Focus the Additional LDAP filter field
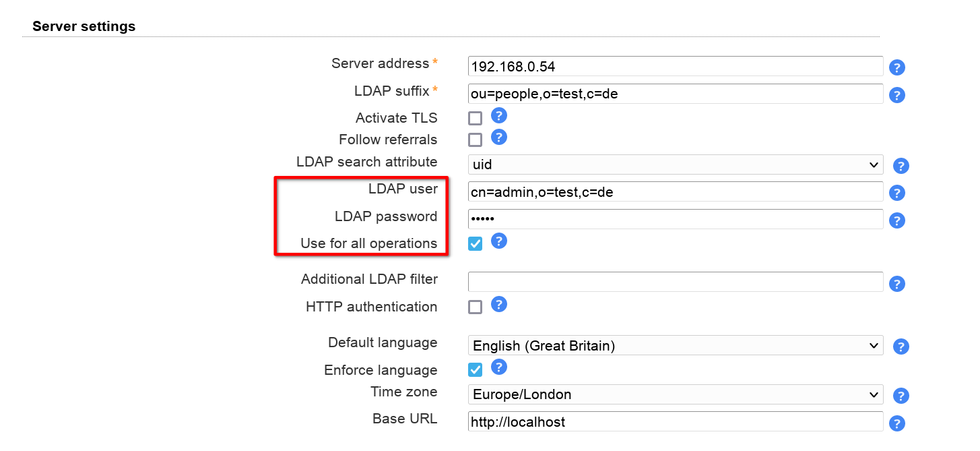The height and width of the screenshot is (451, 980). pyautogui.click(x=675, y=282)
